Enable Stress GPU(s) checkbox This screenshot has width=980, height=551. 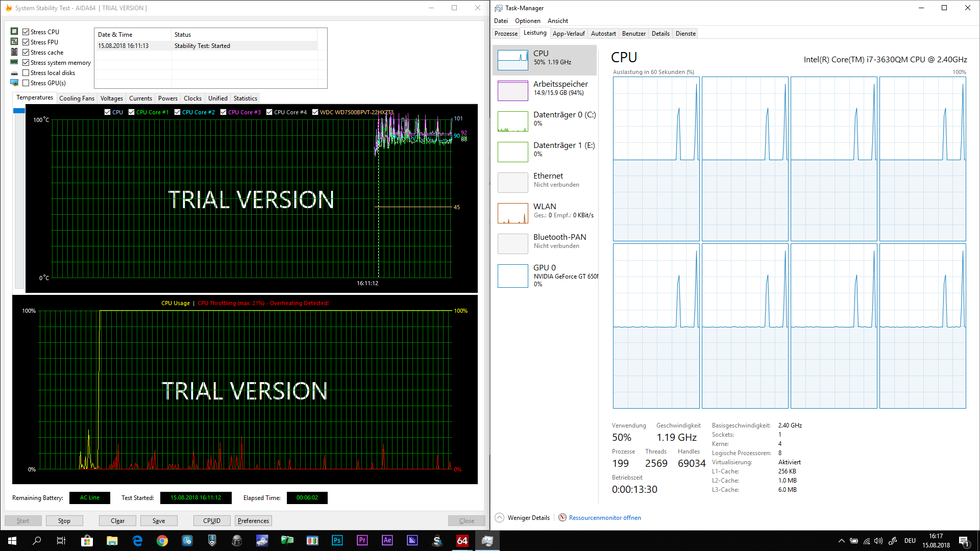point(26,83)
